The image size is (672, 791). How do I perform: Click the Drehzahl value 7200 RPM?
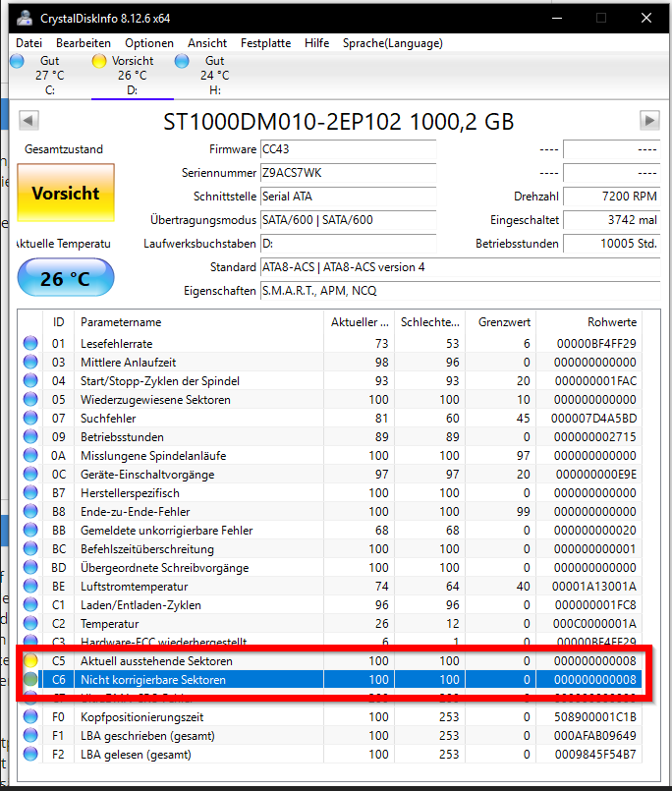point(611,197)
